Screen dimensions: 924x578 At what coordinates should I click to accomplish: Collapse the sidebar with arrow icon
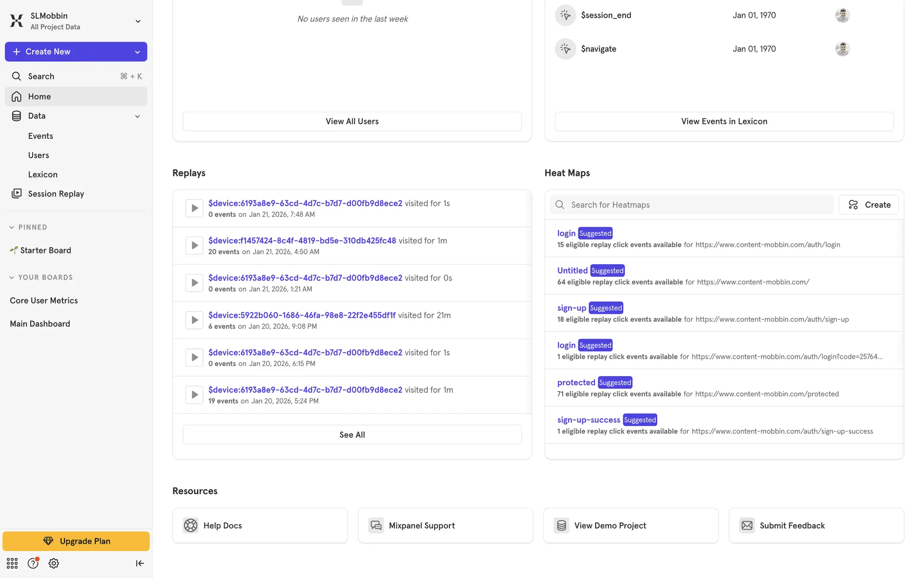tap(140, 563)
